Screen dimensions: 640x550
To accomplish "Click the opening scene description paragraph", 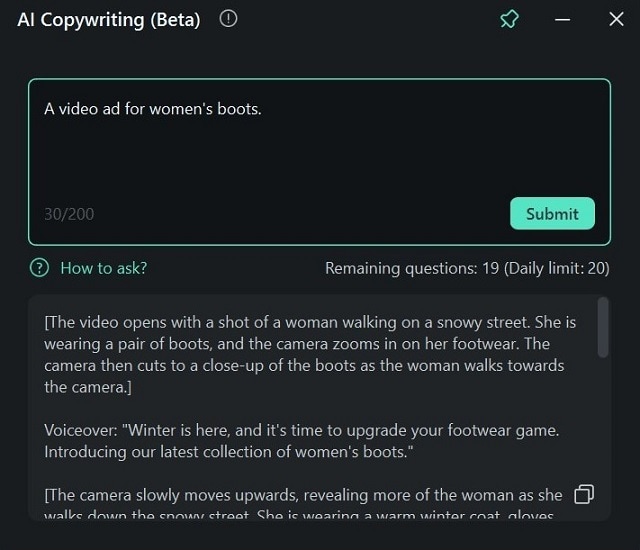I will 310,355.
